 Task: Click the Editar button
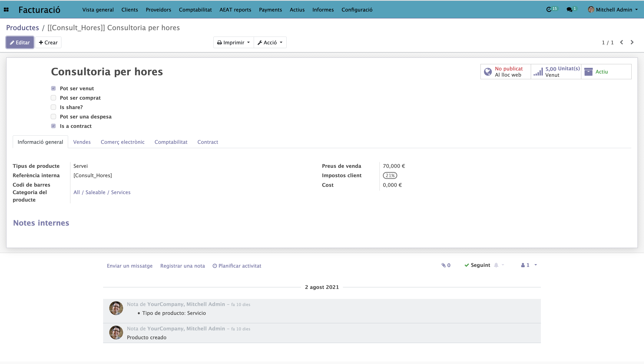click(20, 42)
